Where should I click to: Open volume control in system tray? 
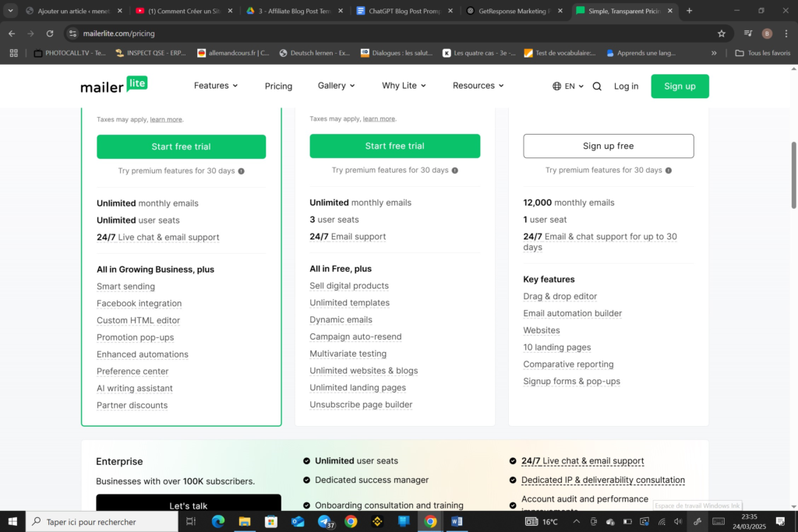pyautogui.click(x=678, y=521)
